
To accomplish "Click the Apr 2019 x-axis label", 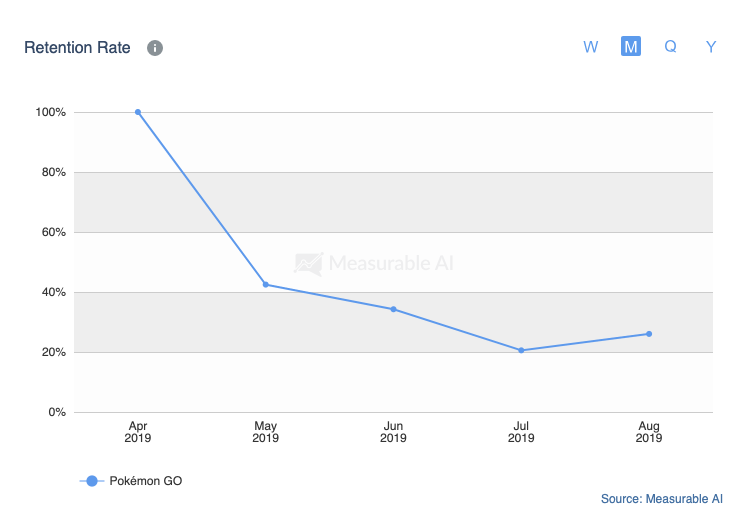I will 138,432.
